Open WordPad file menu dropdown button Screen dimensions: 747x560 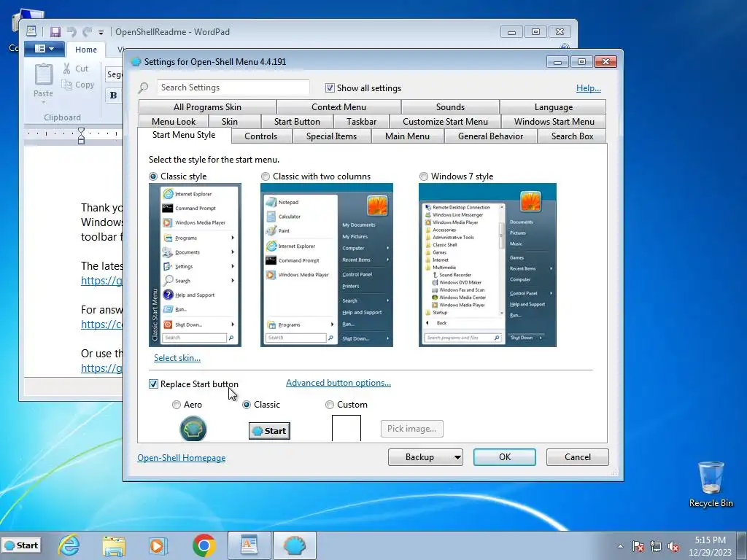(44, 49)
